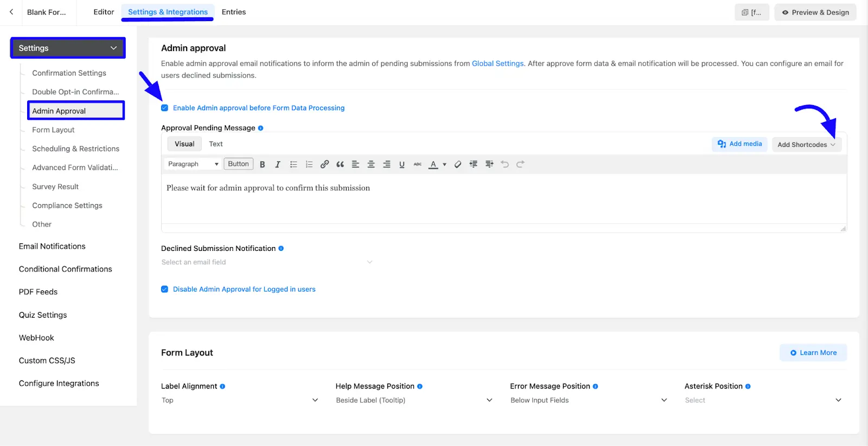868x446 pixels.
Task: Toggle Disable Admin Approval for Logged in users
Action: pyautogui.click(x=165, y=289)
